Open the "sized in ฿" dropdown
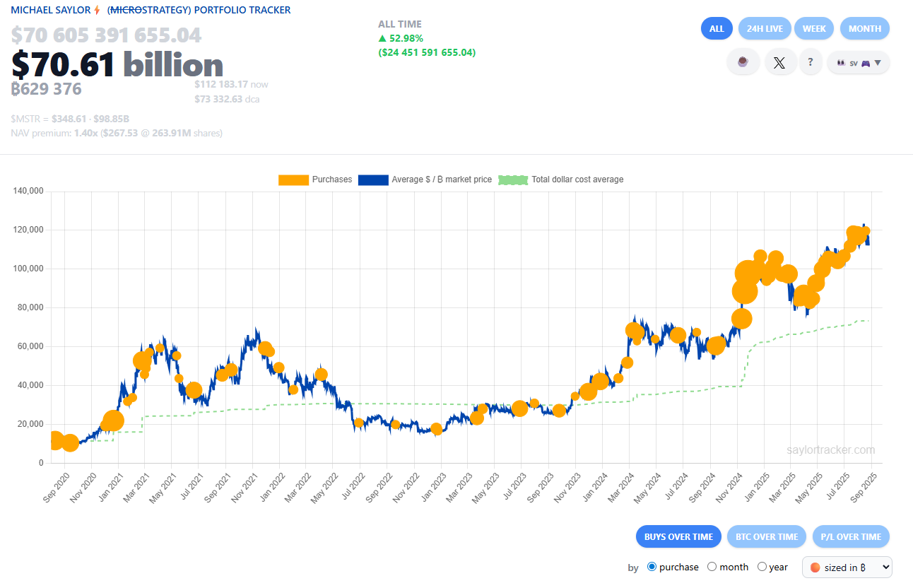The image size is (913, 588). [847, 567]
